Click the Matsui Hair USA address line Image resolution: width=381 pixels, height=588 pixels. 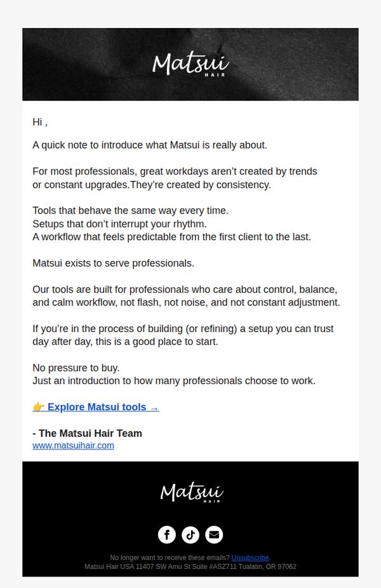point(190,566)
